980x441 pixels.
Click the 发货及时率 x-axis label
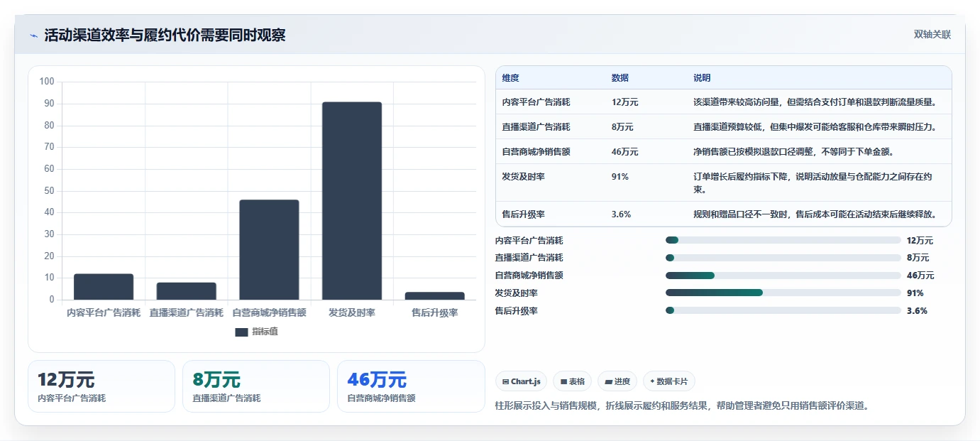point(352,312)
